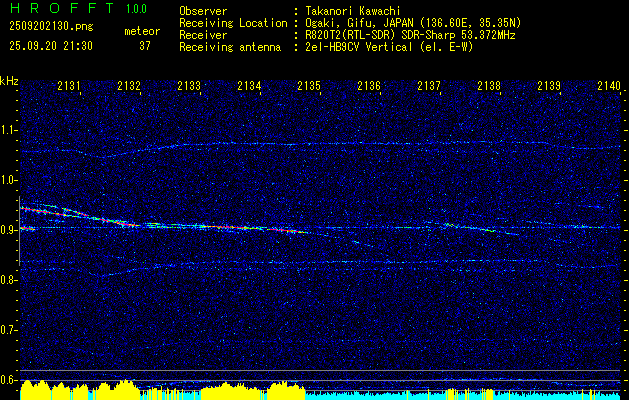Click the Receiving Location text line
This screenshot has width=629, height=400.
pyautogui.click(x=350, y=23)
